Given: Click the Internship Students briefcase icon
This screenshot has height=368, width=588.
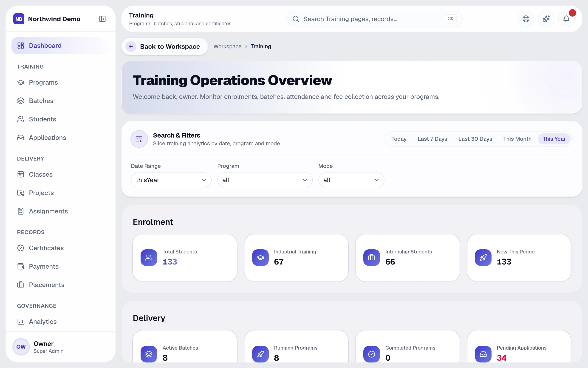Looking at the screenshot, I should coord(371,258).
